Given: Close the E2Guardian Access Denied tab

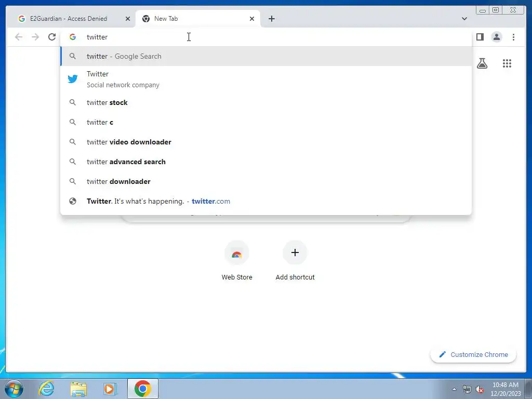Looking at the screenshot, I should (128, 19).
